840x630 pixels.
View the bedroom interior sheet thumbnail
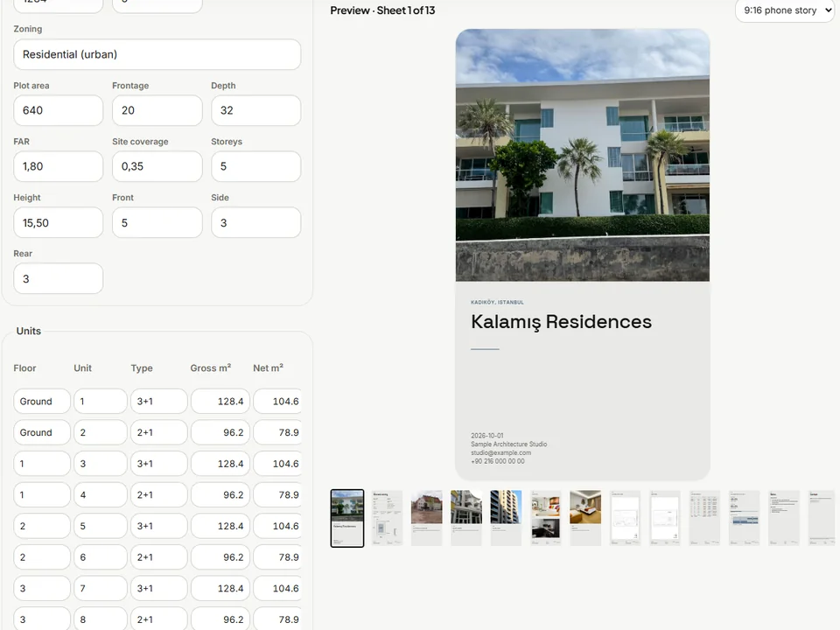pos(585,518)
